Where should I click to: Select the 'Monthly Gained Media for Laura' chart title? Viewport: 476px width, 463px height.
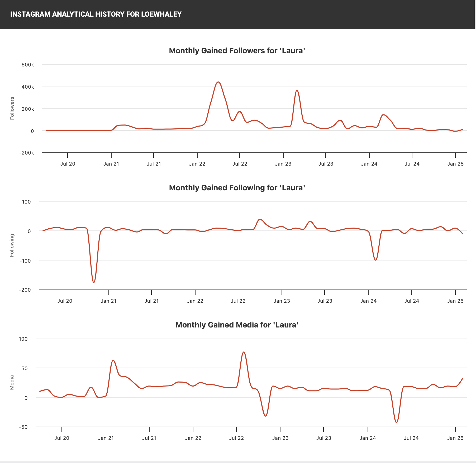click(237, 325)
